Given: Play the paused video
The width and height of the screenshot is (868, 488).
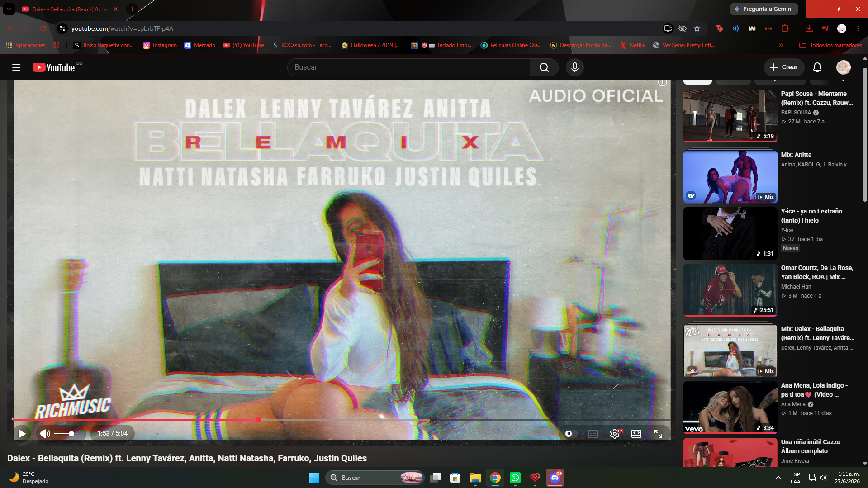Looking at the screenshot, I should point(22,434).
